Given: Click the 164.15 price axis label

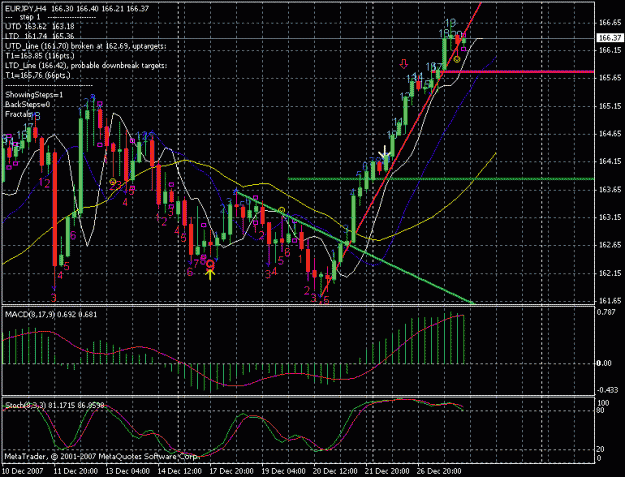Looking at the screenshot, I should click(x=610, y=161).
